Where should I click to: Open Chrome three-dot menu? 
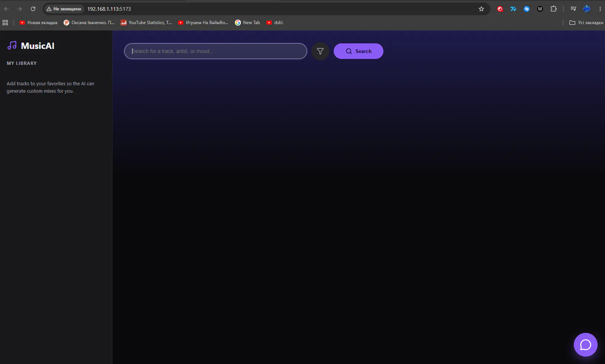(x=600, y=9)
